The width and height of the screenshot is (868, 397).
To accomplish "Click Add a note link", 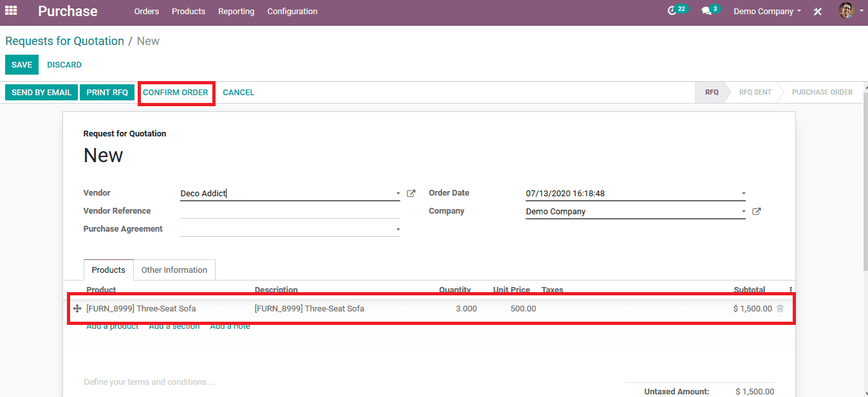I will coord(230,326).
